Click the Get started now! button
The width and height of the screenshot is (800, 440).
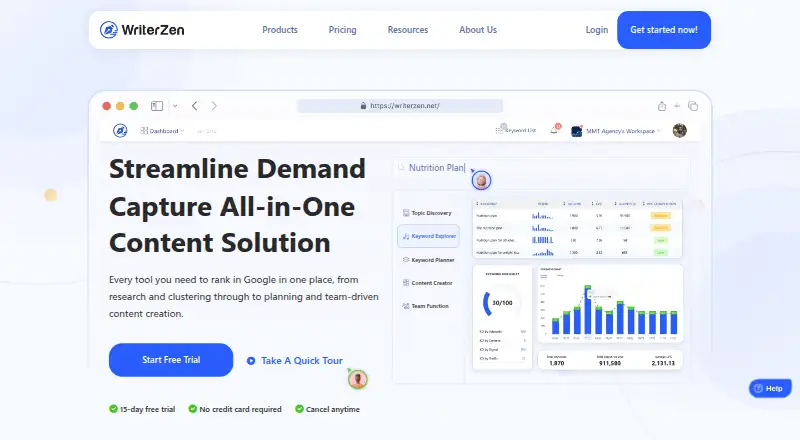pyautogui.click(x=664, y=30)
